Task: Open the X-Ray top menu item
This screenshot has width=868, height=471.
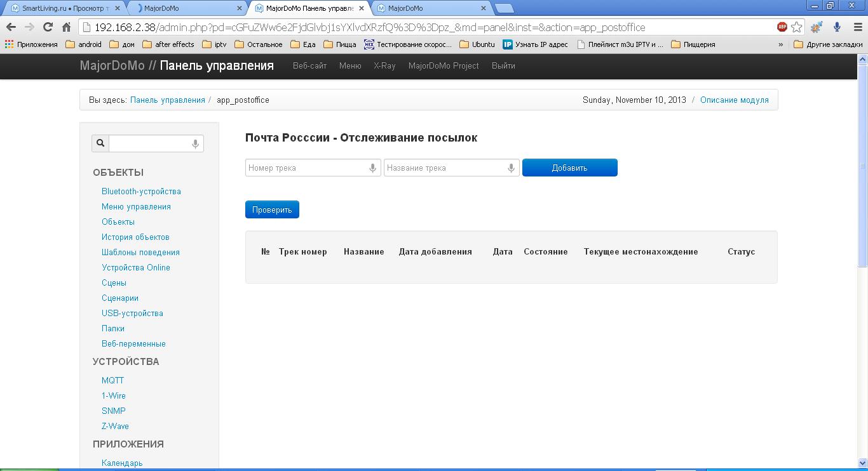Action: [384, 66]
